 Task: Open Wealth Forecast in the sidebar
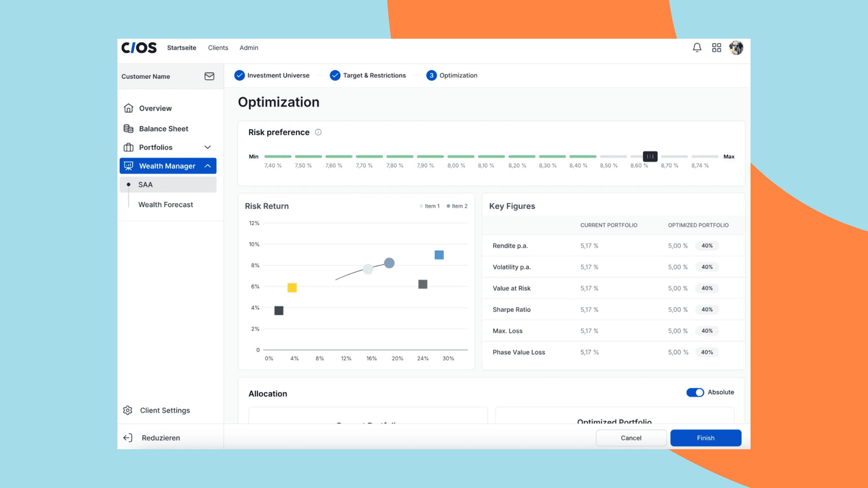[x=166, y=204]
